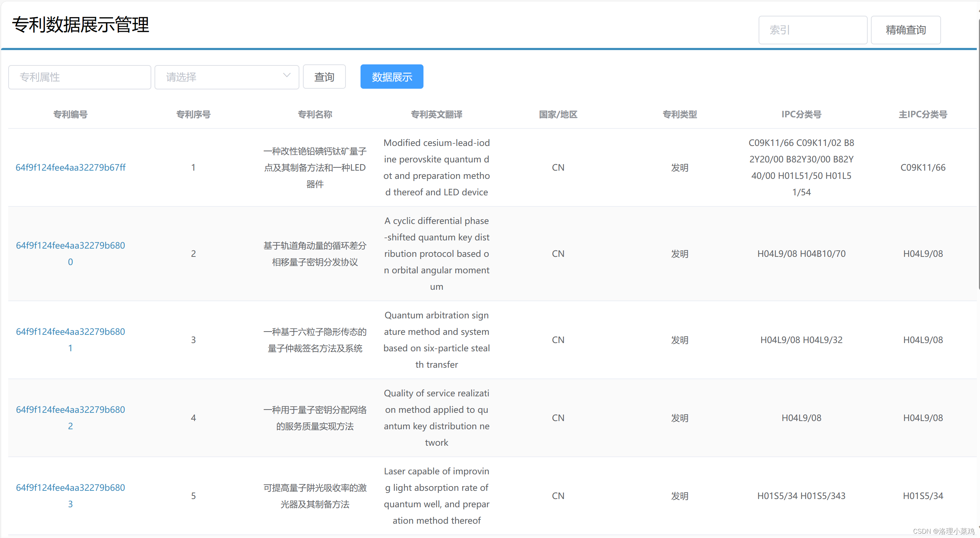980x538 pixels.
Task: Open patent link 64f9f124fee4aa32279b67ff
Action: pyautogui.click(x=70, y=167)
